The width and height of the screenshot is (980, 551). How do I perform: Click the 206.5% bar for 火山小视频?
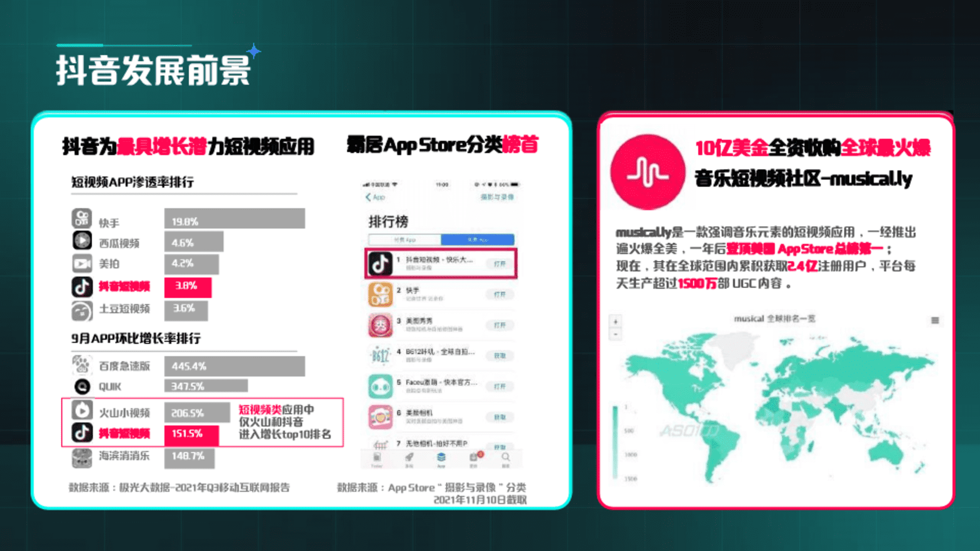click(x=197, y=412)
